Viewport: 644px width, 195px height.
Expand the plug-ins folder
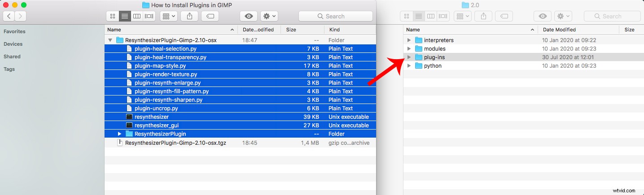[x=409, y=57]
